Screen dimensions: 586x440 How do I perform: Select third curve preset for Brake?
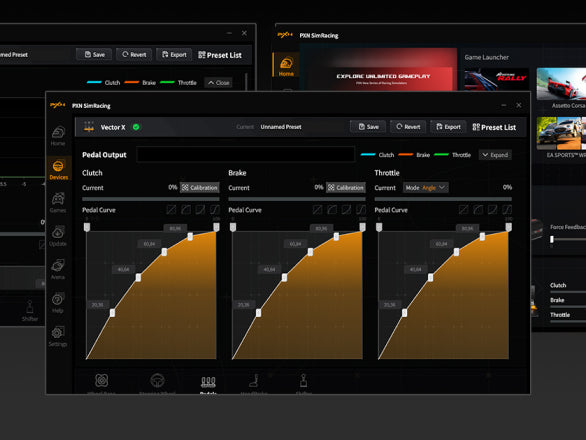point(346,209)
